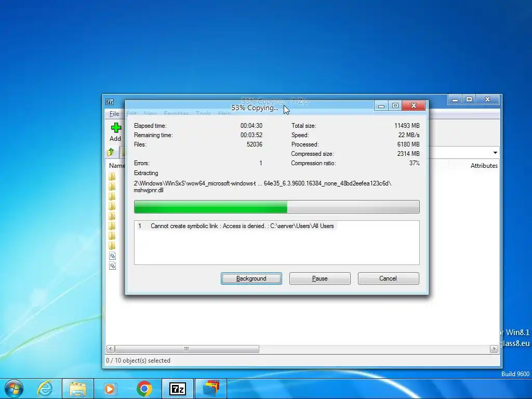Minimize the 7-Zip main window
532x399 pixels.
(455, 99)
